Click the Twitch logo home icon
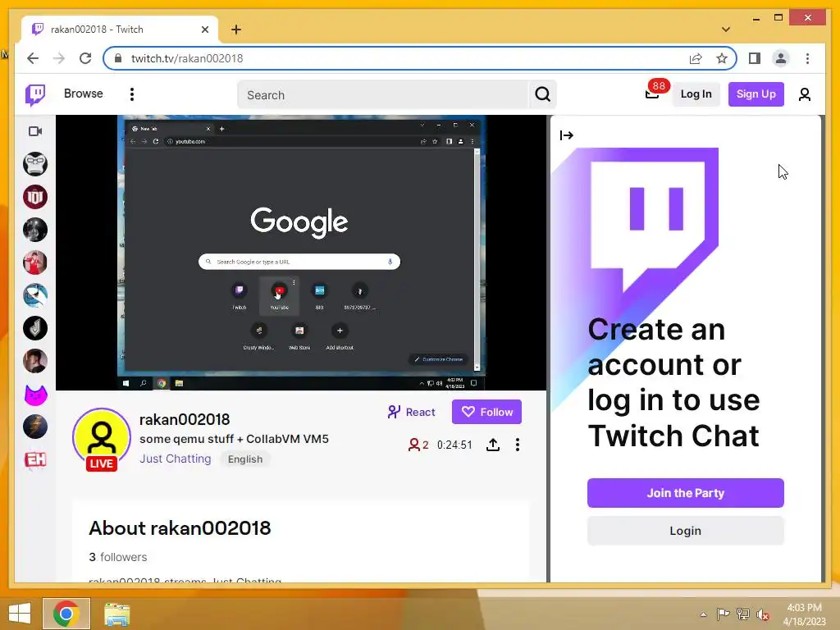840x630 pixels. (35, 95)
